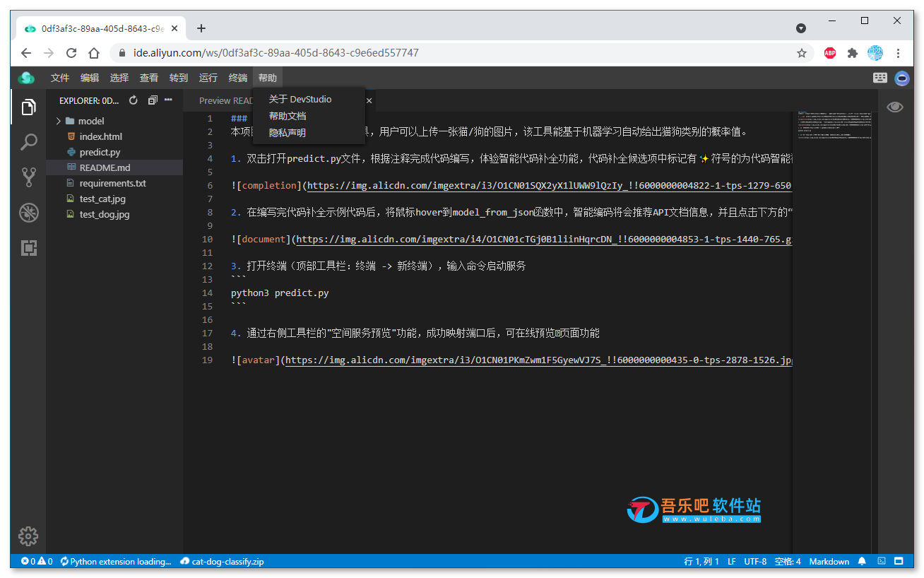Open the Explorer files icon in activity bar
The height and width of the screenshot is (578, 924).
tap(28, 107)
